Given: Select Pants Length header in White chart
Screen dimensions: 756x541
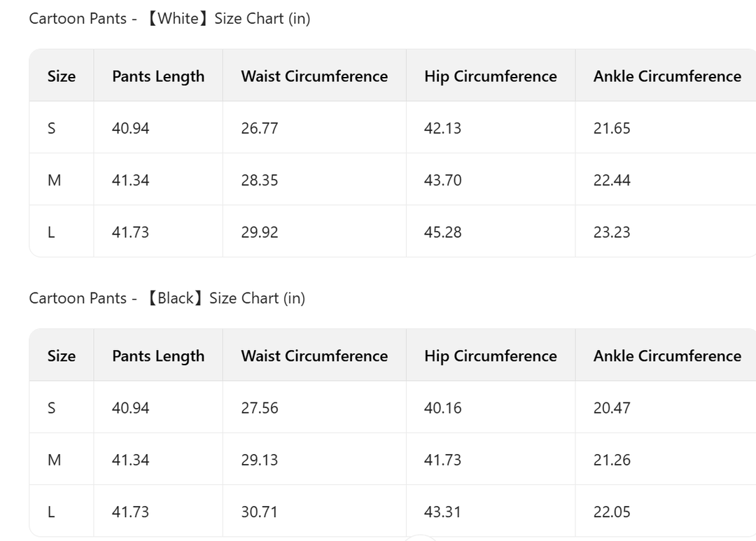Looking at the screenshot, I should coord(158,76).
